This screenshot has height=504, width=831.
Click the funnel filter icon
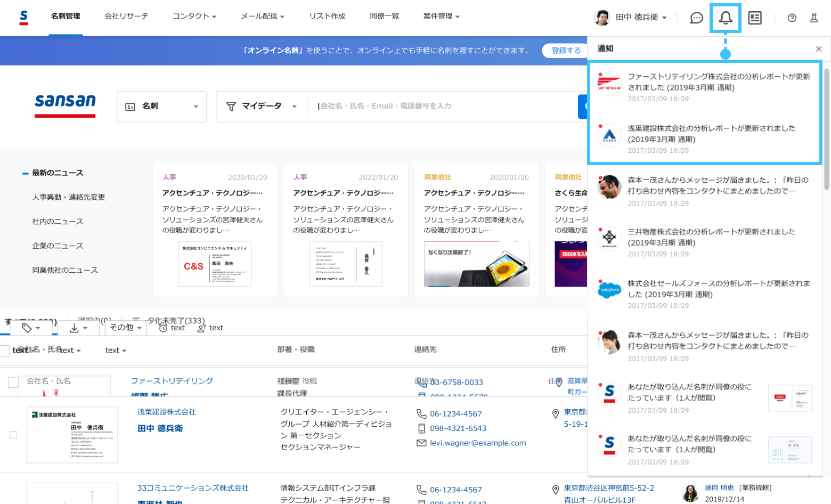tap(231, 107)
